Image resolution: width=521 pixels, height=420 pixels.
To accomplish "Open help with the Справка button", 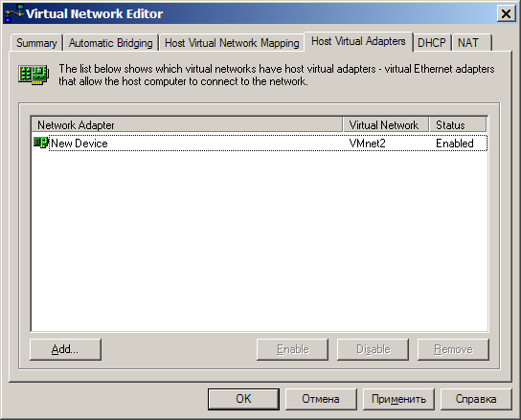I will tap(476, 399).
